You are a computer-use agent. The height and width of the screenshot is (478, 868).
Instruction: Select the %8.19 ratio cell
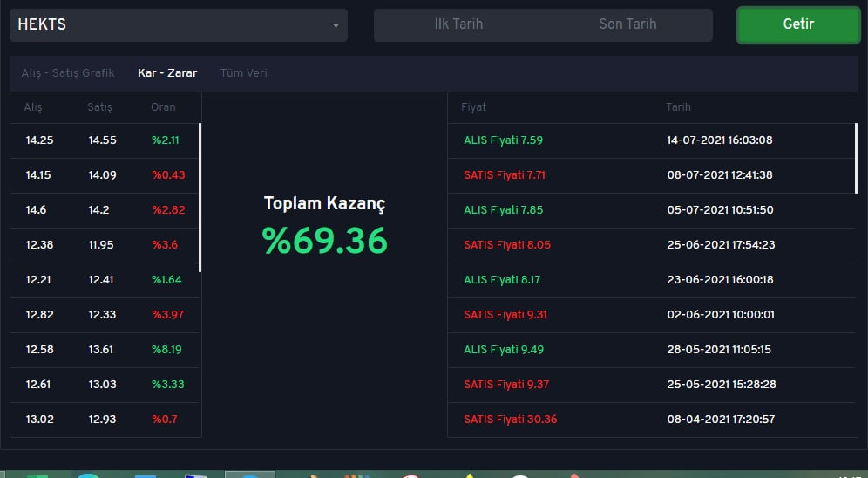pyautogui.click(x=166, y=350)
